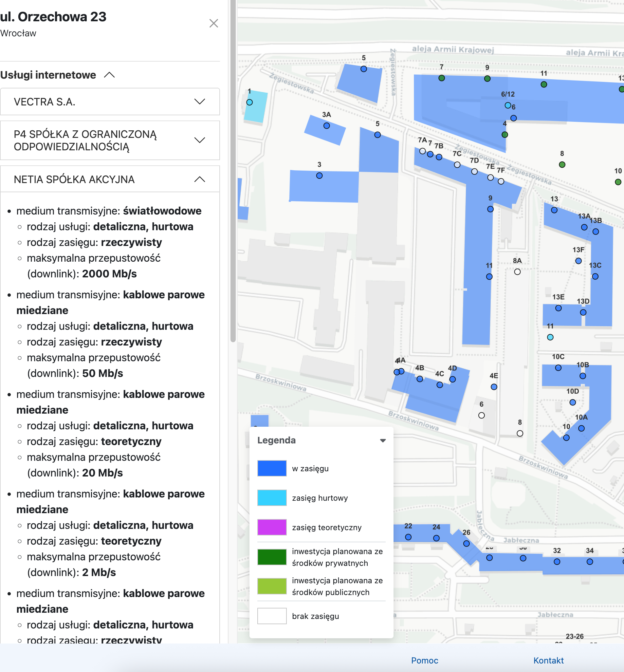Viewport: 624px width, 672px height.
Task: Collapse the NETIA SPÓŁKA AKCYJNA entry
Action: [x=200, y=179]
